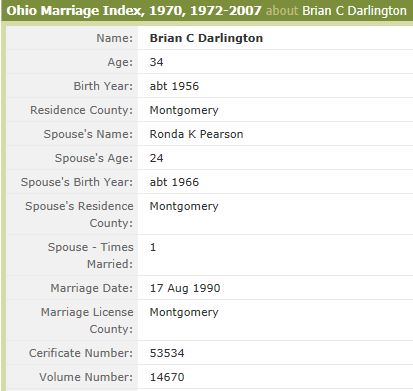Click spouse's name Ronda K Pearson
The width and height of the screenshot is (413, 391).
196,134
